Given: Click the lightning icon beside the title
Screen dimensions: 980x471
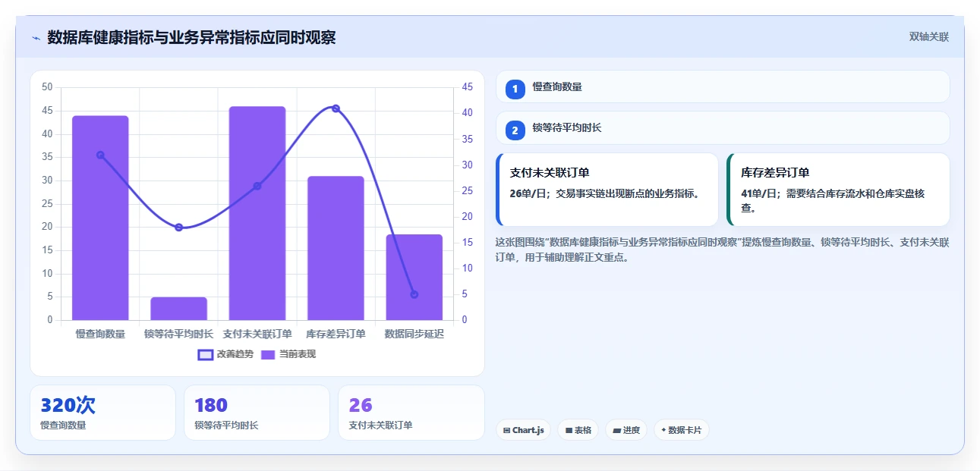Looking at the screenshot, I should point(36,38).
